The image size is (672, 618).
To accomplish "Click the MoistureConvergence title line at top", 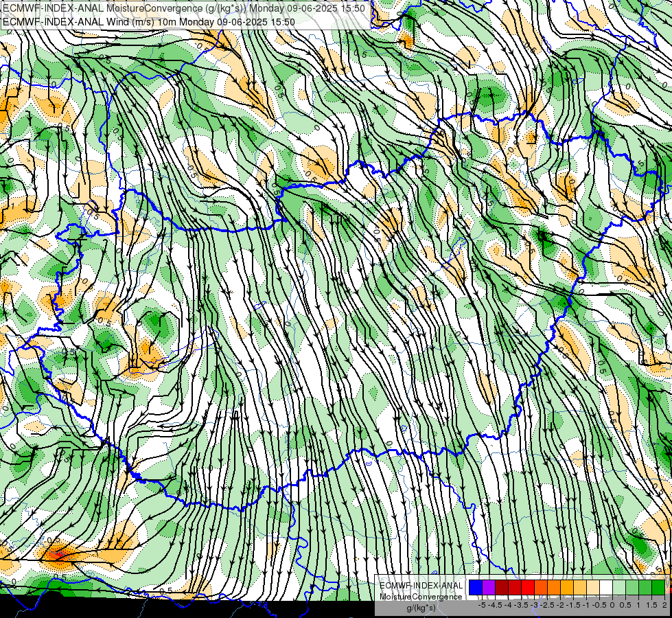I will point(184,8).
